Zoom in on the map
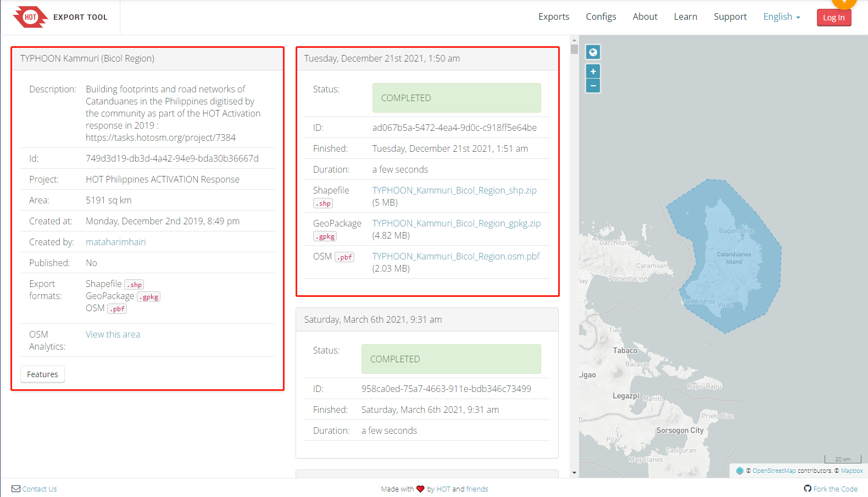868x497 pixels. 593,71
